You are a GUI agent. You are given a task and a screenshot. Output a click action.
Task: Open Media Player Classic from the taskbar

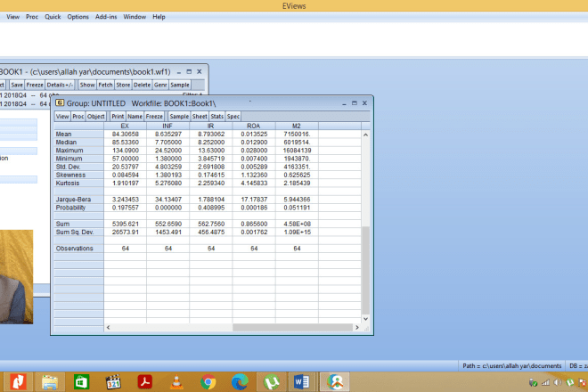[113, 382]
